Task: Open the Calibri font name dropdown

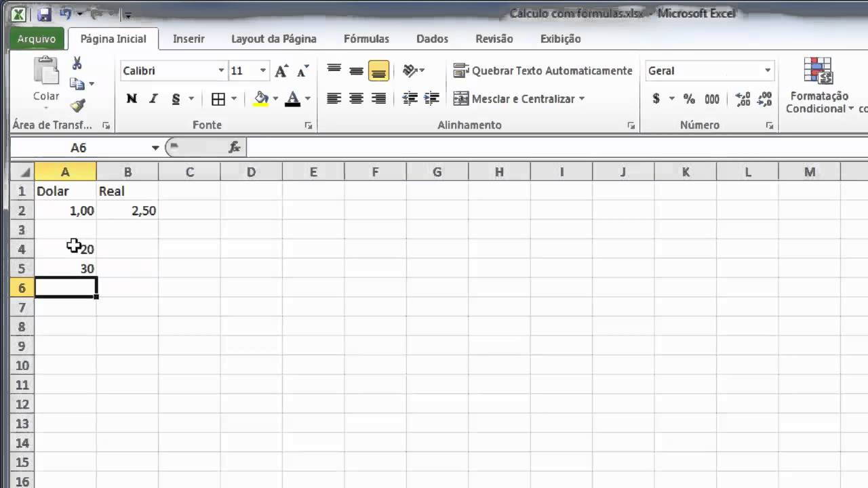Action: [221, 70]
